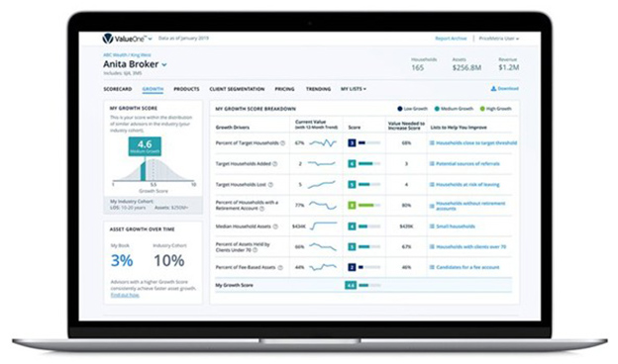Expand the My Lists dropdown
The width and height of the screenshot is (618, 364).
point(354,89)
